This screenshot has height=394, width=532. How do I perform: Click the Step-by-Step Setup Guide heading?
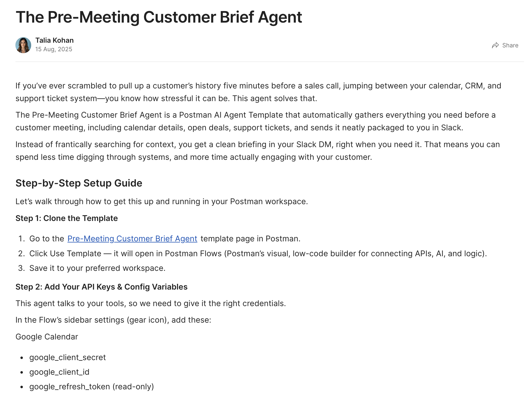[x=79, y=183]
